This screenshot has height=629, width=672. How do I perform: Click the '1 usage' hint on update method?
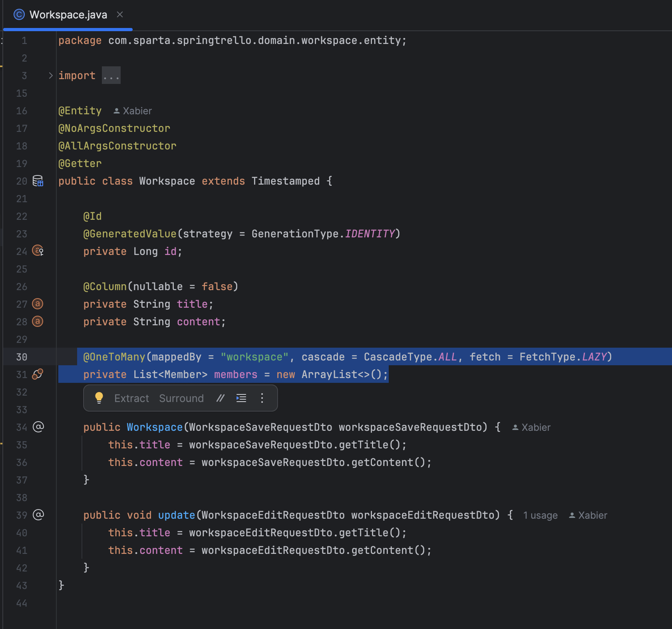click(541, 516)
